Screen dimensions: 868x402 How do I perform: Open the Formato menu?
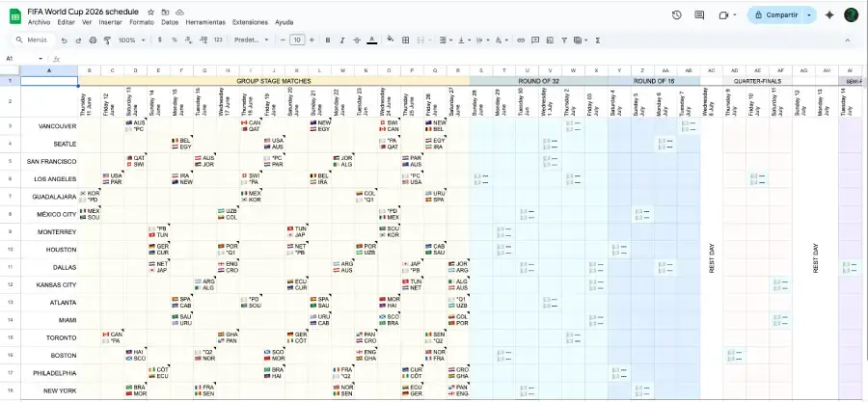142,23
